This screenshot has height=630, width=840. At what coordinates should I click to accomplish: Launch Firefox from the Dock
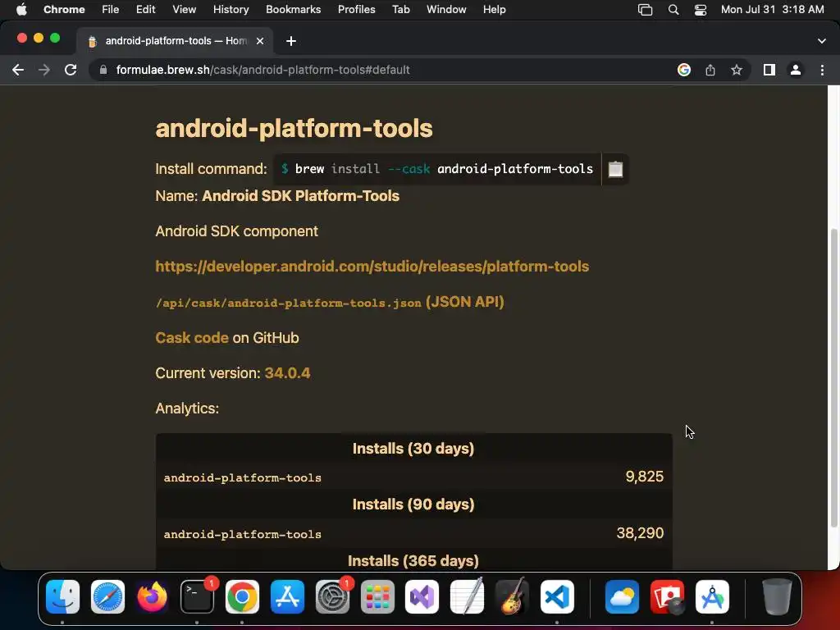point(152,597)
